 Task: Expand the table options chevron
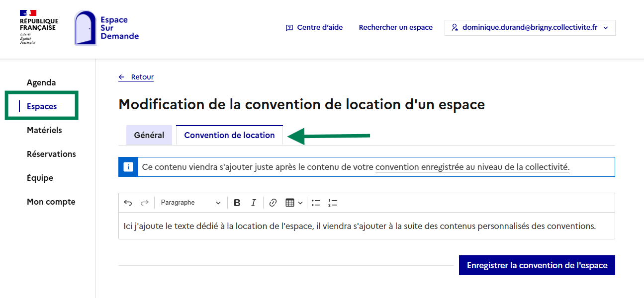click(300, 203)
